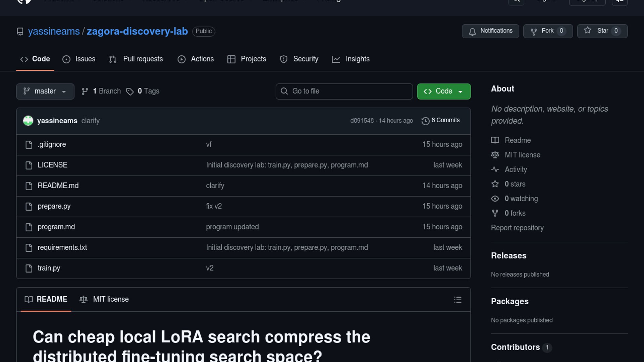Open the prepare.py file
The image size is (644, 362).
[x=54, y=206]
